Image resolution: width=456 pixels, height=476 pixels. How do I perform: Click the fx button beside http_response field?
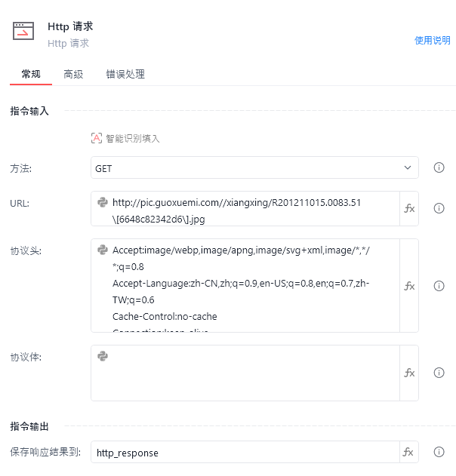[x=408, y=452]
